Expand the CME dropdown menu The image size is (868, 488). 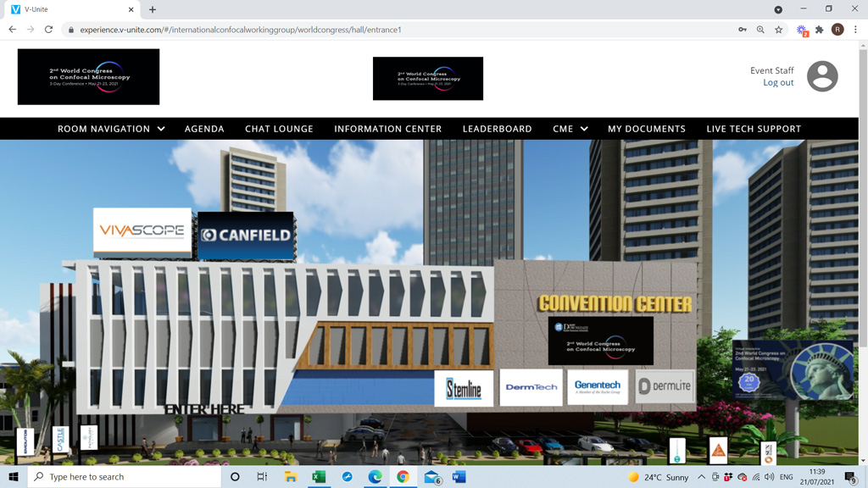pyautogui.click(x=570, y=129)
